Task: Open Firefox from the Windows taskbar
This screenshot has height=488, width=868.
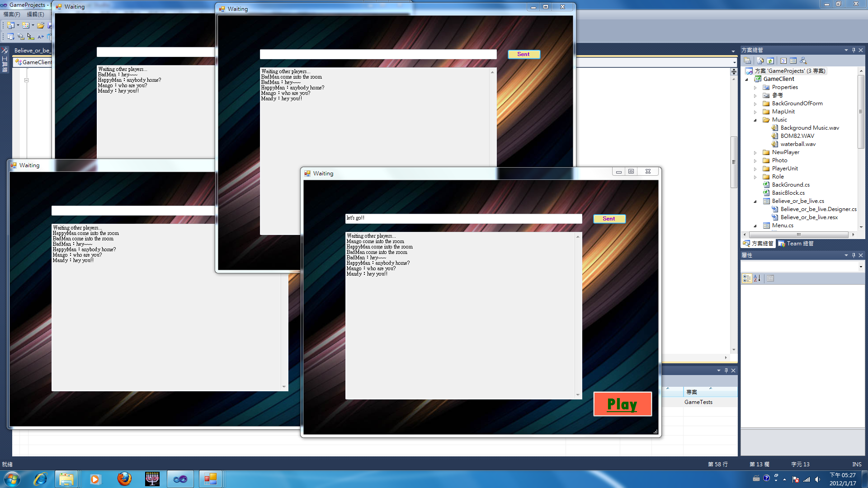Action: tap(124, 479)
